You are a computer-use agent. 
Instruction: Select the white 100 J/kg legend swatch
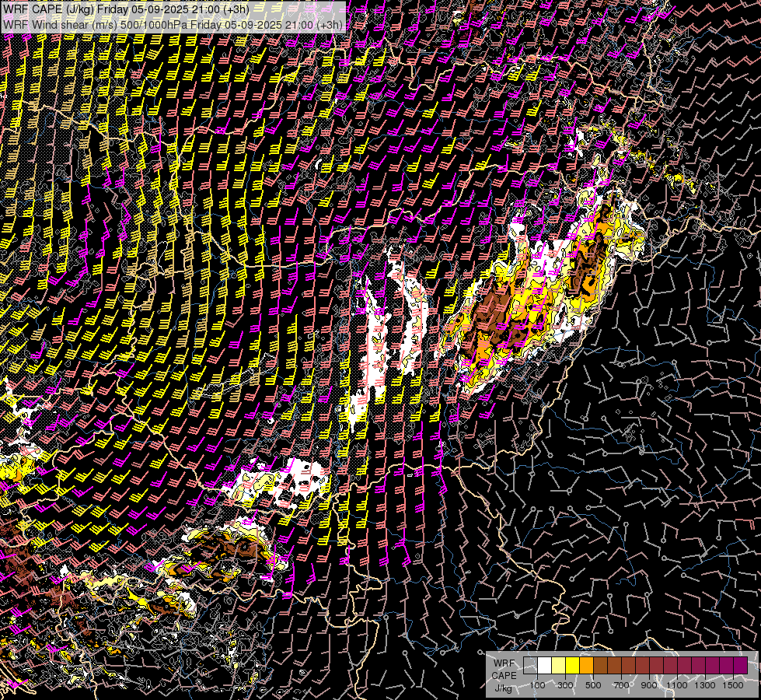click(x=545, y=666)
